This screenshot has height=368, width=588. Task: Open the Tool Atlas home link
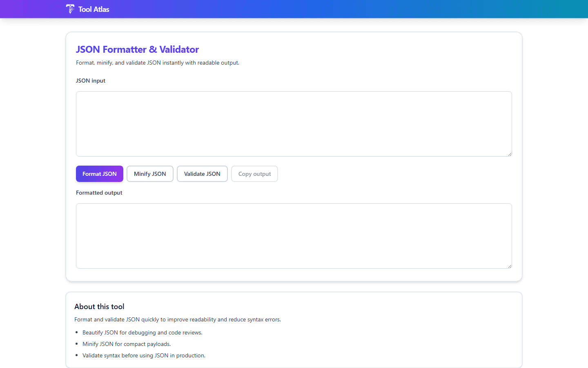pyautogui.click(x=87, y=9)
